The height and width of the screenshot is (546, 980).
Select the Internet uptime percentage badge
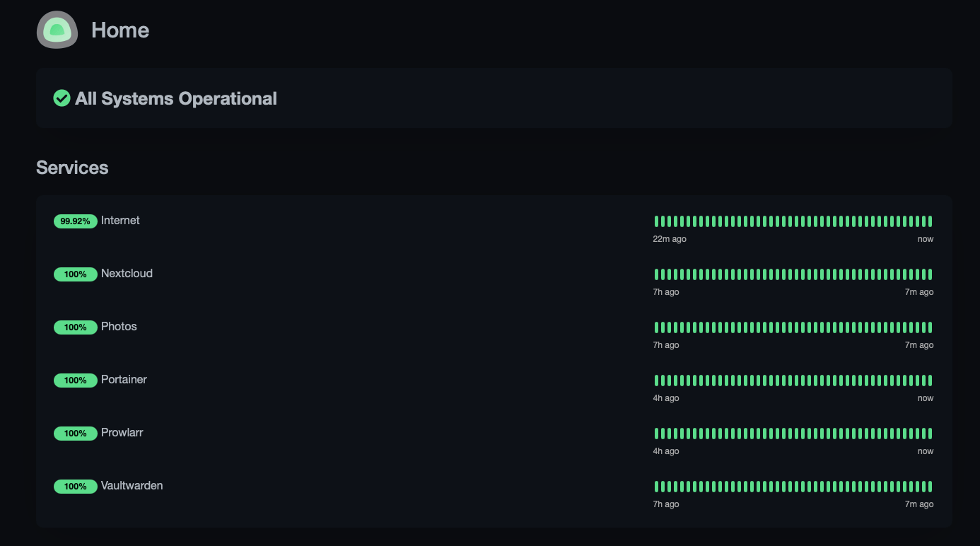(75, 221)
